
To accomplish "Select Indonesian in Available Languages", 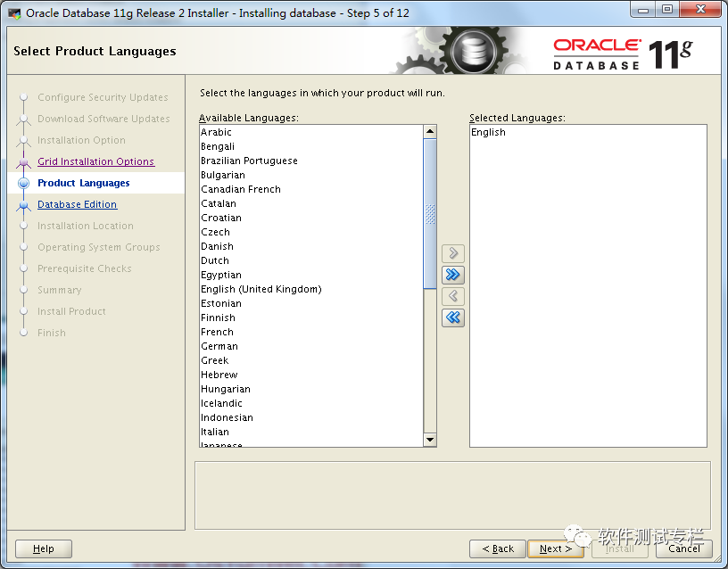I will 311,417.
